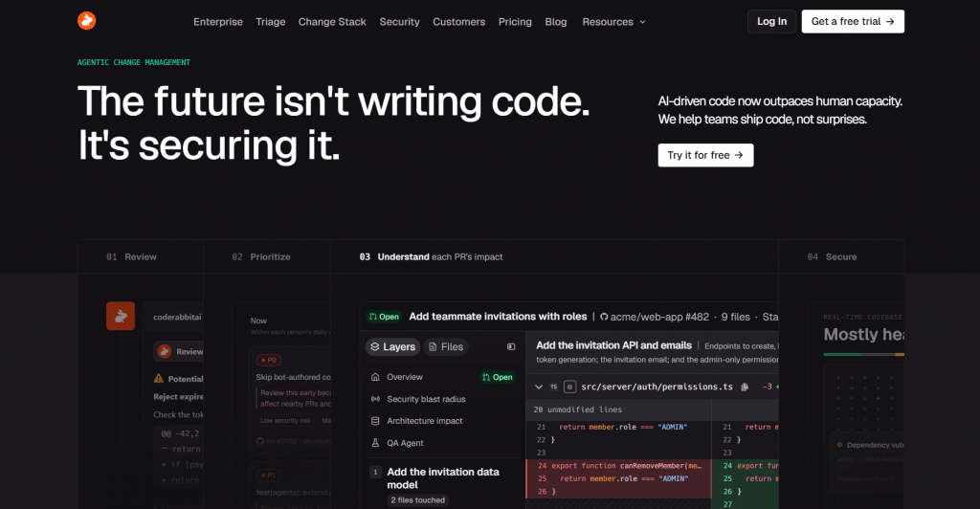Open the Blog link in navigation

coord(556,22)
